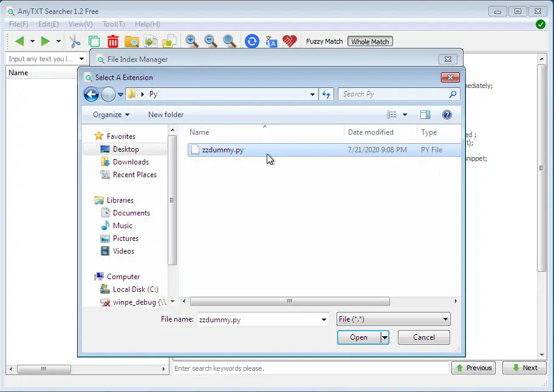554x392 pixels.
Task: Click the AnyTXT results horizontal scrollbar thumb
Action: click(44, 369)
